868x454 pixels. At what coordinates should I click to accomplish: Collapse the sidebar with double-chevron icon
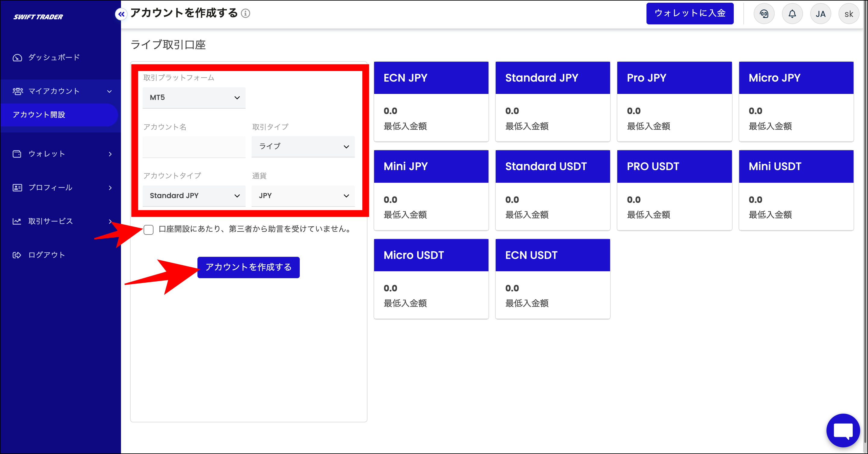[x=121, y=14]
